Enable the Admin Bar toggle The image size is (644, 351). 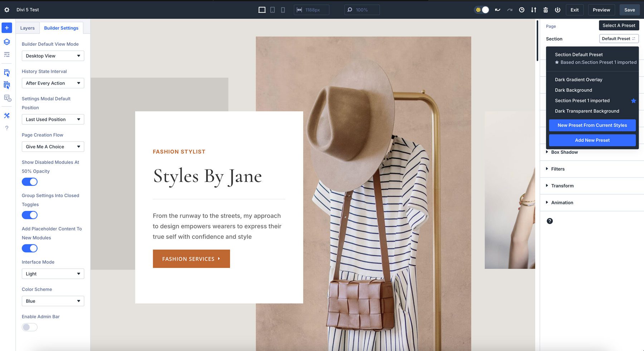click(x=30, y=327)
